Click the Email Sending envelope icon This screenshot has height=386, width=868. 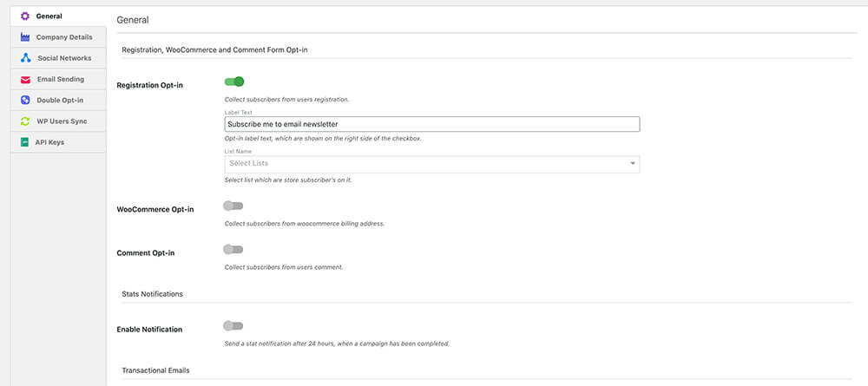point(25,79)
